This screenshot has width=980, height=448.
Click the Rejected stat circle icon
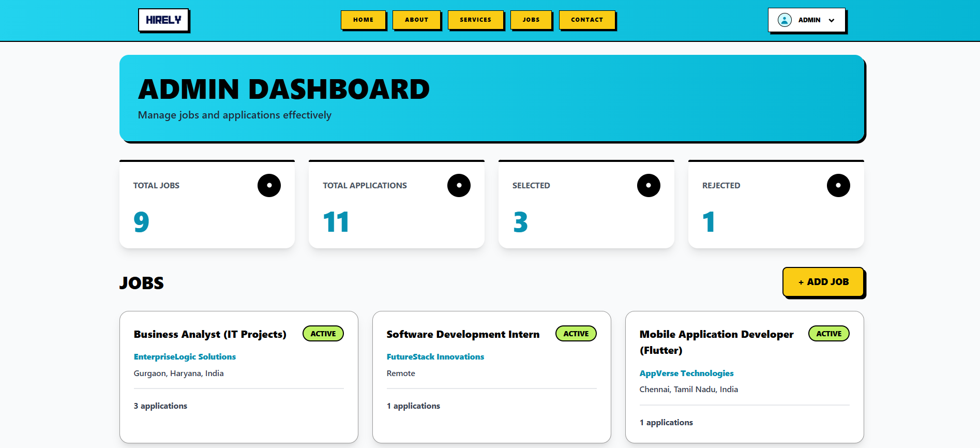click(x=838, y=185)
